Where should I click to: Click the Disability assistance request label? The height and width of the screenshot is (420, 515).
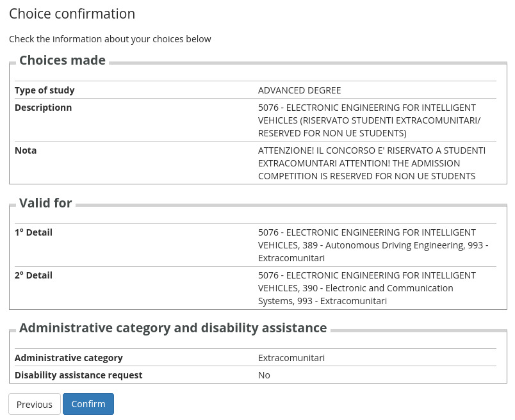tap(78, 375)
